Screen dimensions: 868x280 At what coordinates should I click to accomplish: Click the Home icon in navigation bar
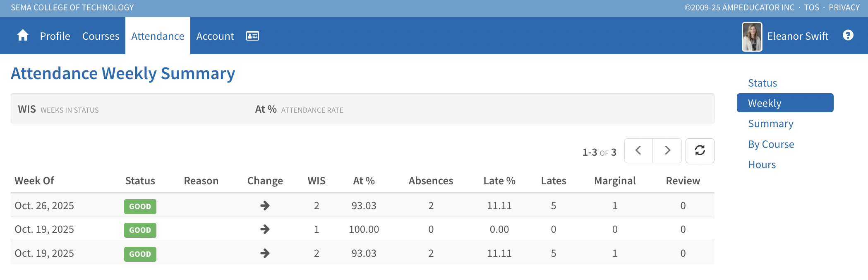[x=23, y=36]
